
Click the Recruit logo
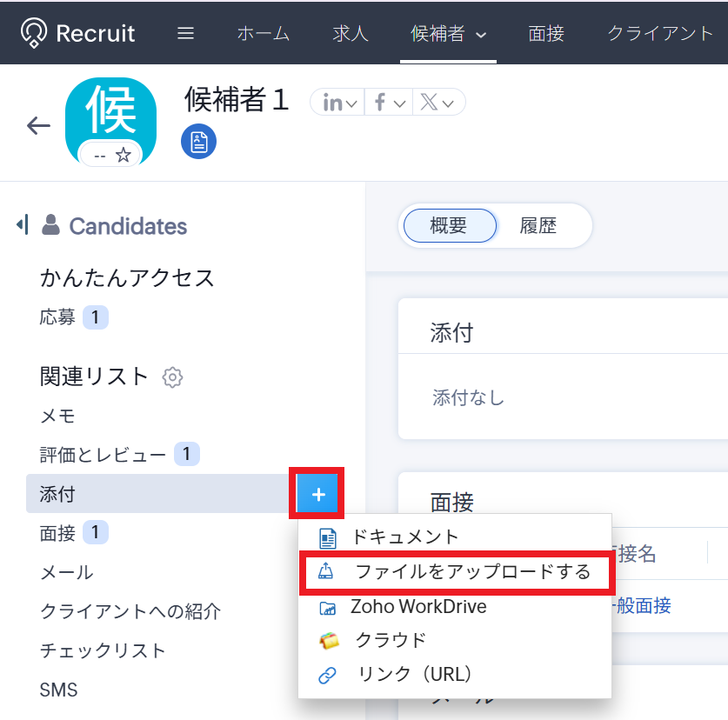(x=78, y=34)
